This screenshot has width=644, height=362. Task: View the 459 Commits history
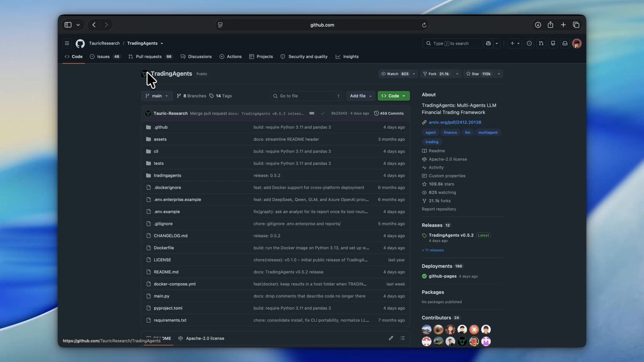(x=389, y=113)
